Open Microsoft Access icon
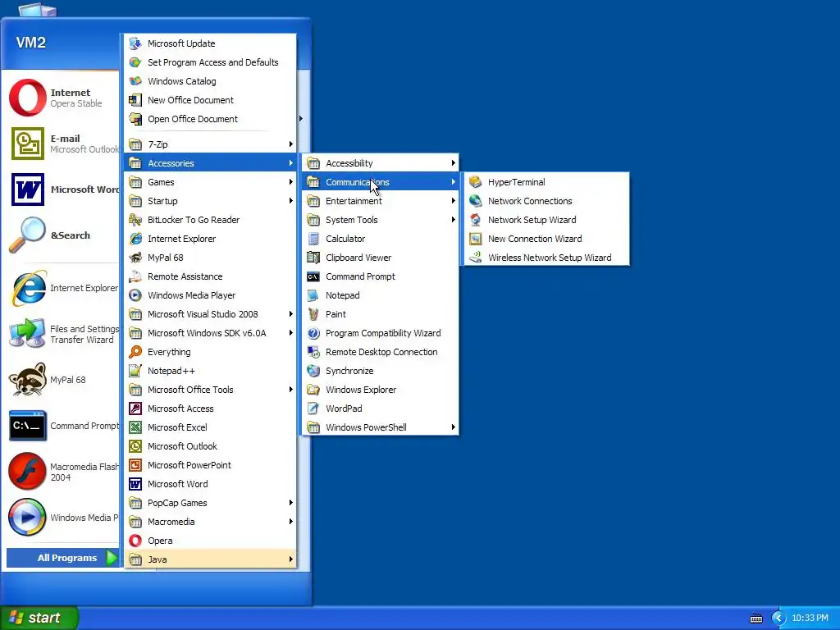 tap(135, 409)
